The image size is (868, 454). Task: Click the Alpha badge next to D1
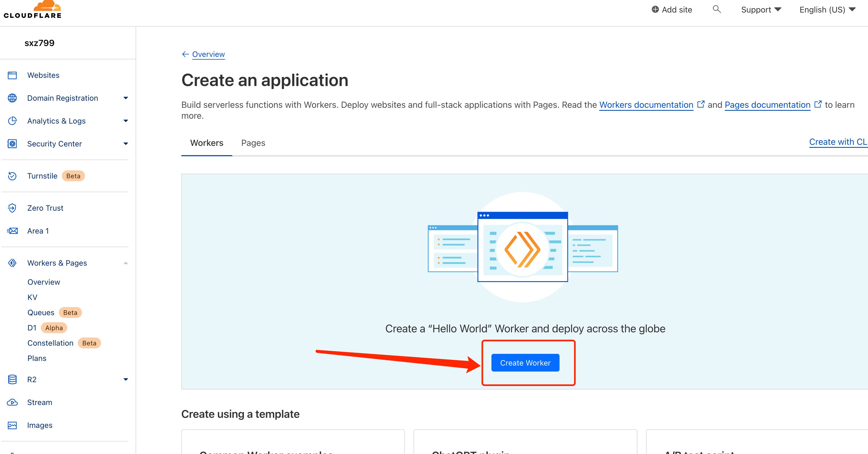point(54,328)
